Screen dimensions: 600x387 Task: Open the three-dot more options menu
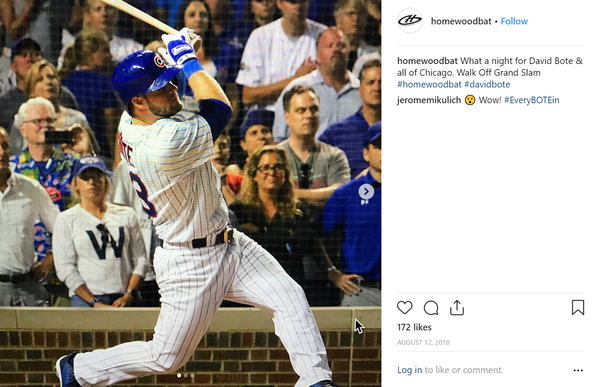tap(578, 370)
